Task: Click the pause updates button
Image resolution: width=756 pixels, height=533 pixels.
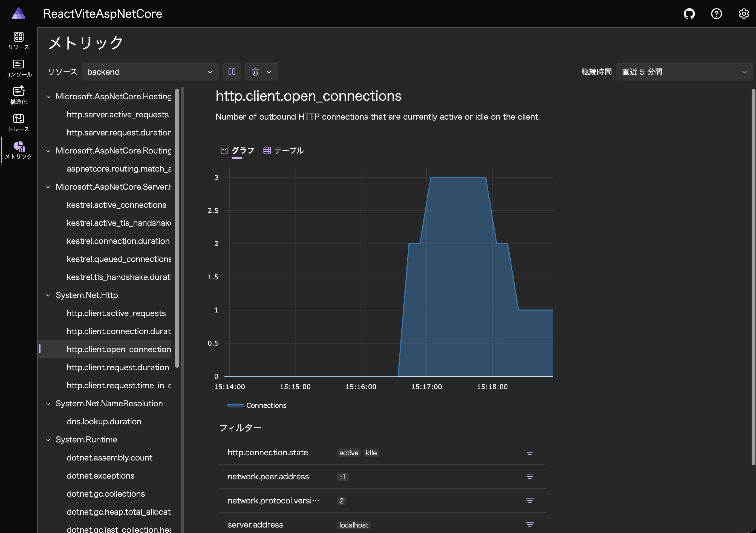Action: (232, 72)
